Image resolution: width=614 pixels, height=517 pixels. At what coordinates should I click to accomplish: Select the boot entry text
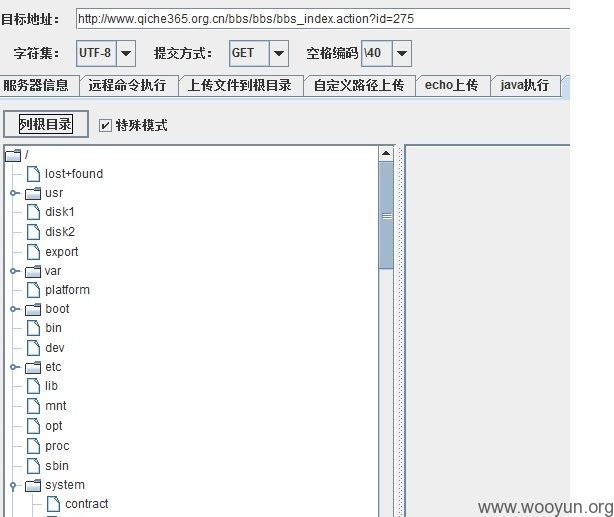(57, 309)
